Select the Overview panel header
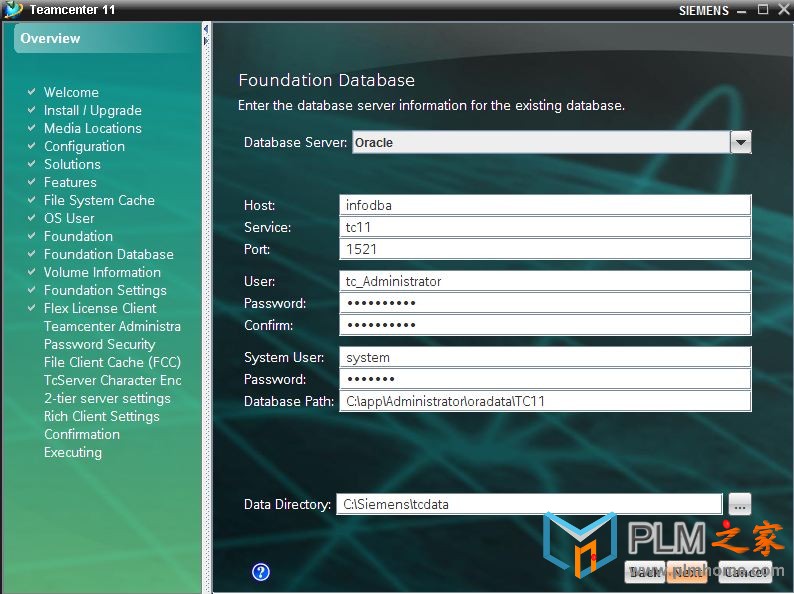This screenshot has height=594, width=794. tap(107, 38)
